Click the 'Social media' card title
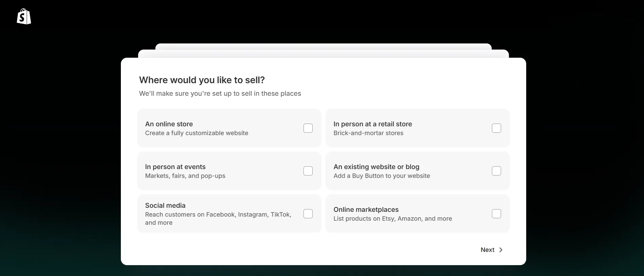The image size is (644, 276). click(x=165, y=205)
